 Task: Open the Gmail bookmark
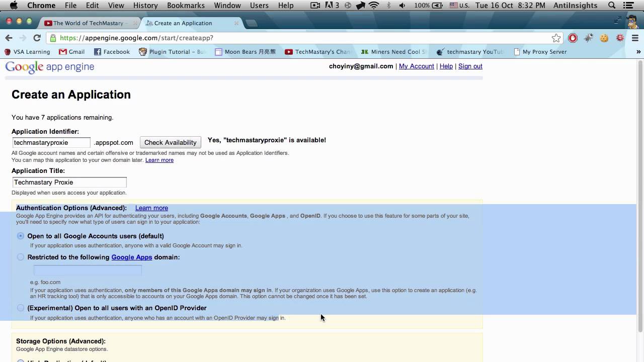[x=72, y=52]
